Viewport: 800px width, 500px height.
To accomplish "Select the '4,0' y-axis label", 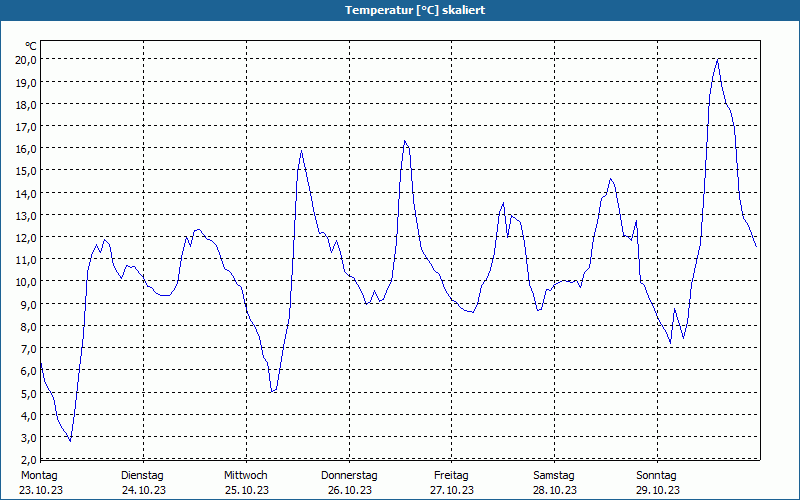I will [28, 415].
